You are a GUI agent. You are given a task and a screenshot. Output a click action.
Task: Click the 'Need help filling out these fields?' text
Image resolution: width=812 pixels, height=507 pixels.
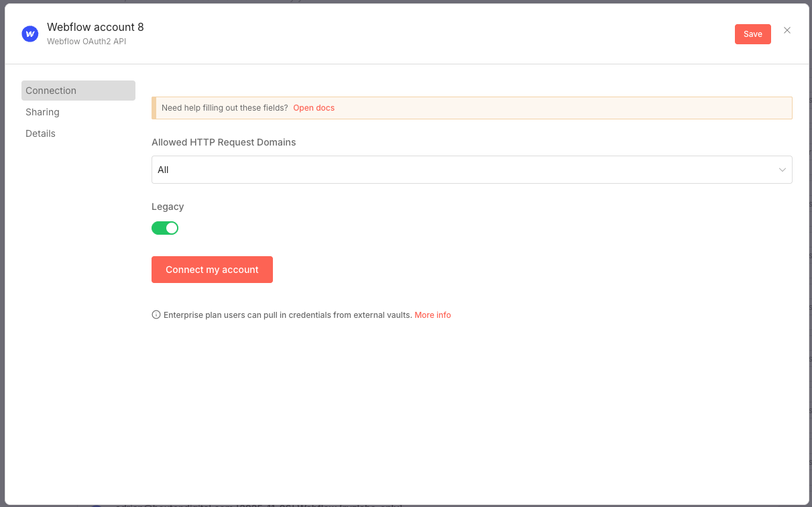pos(225,108)
